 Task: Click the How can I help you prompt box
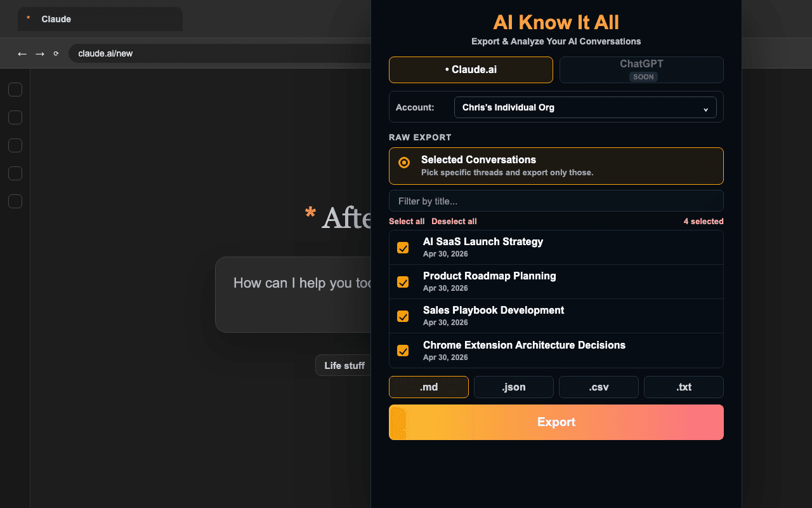click(293, 295)
